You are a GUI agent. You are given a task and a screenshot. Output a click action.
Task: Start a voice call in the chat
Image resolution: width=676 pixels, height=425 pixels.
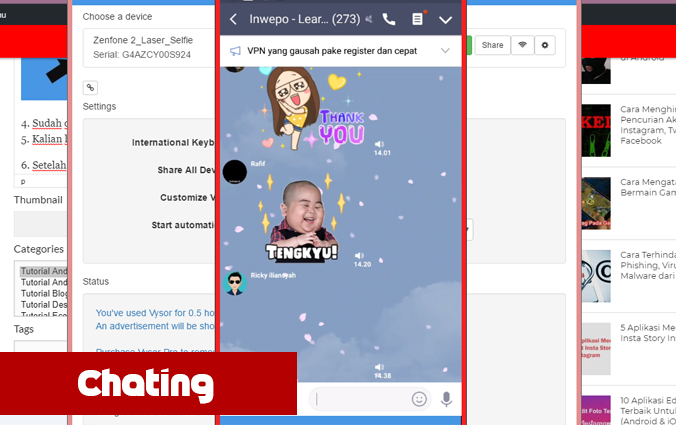coord(389,19)
